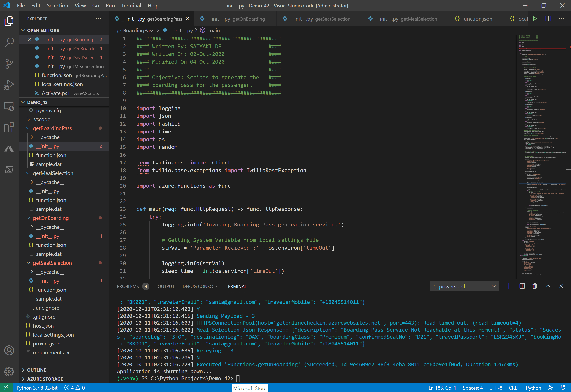Open the powershell terminal selector dropdown

coord(464,286)
